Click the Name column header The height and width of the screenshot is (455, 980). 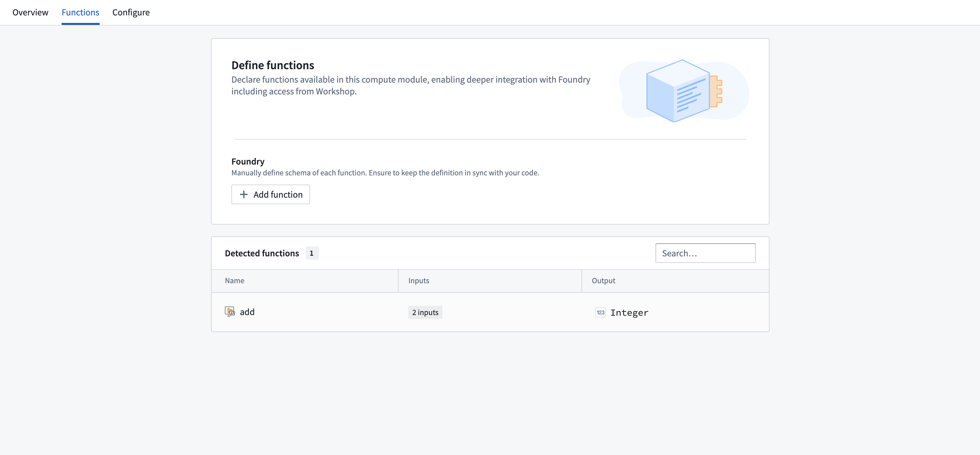234,281
